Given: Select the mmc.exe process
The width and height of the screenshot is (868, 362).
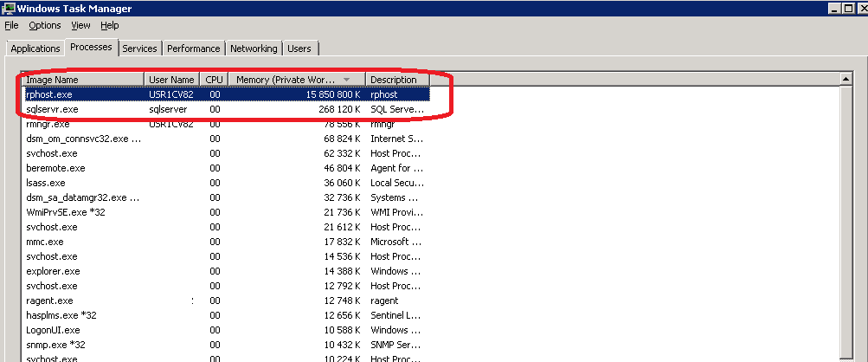Looking at the screenshot, I should 227,242.
